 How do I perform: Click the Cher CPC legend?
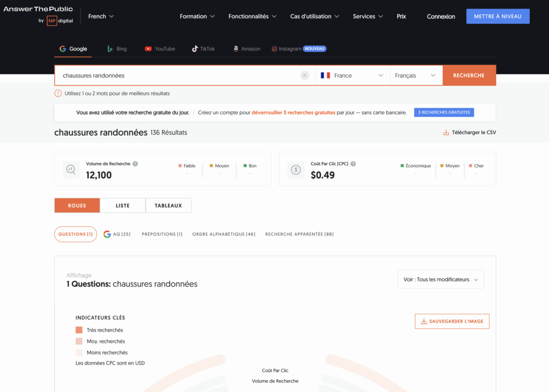click(x=476, y=166)
